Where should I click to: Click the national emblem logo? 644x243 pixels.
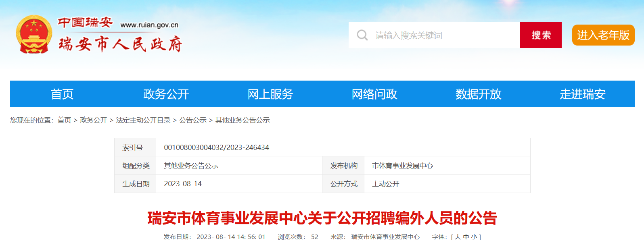34,35
